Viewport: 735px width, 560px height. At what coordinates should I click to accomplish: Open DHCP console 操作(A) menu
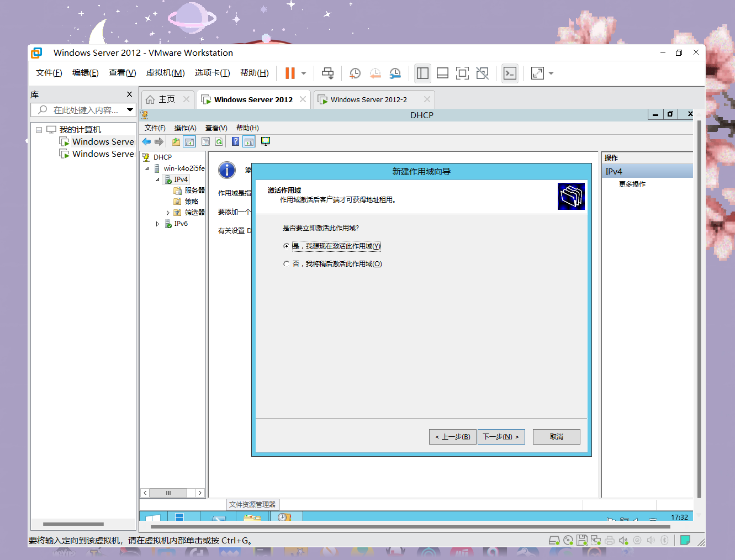(186, 128)
